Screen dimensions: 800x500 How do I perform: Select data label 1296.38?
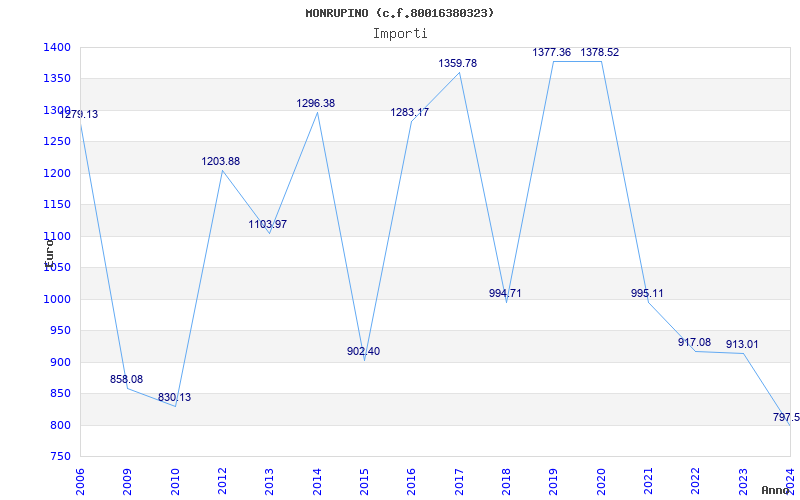pyautogui.click(x=316, y=103)
